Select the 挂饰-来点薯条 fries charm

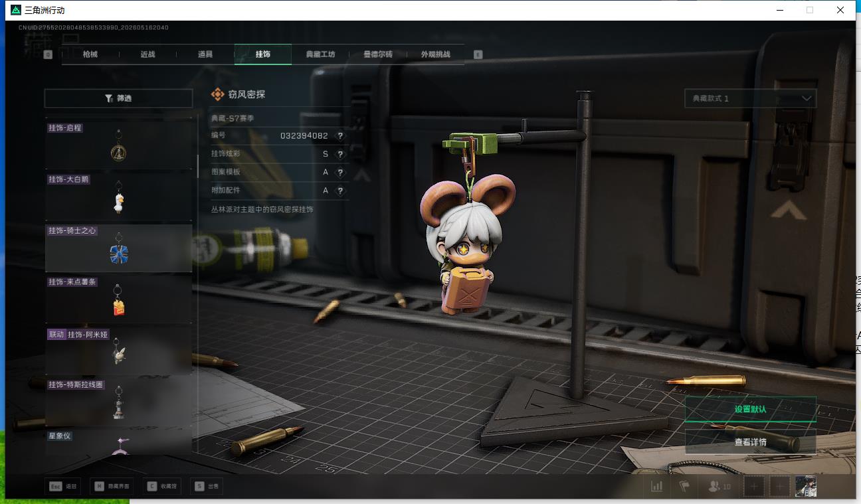tap(119, 299)
